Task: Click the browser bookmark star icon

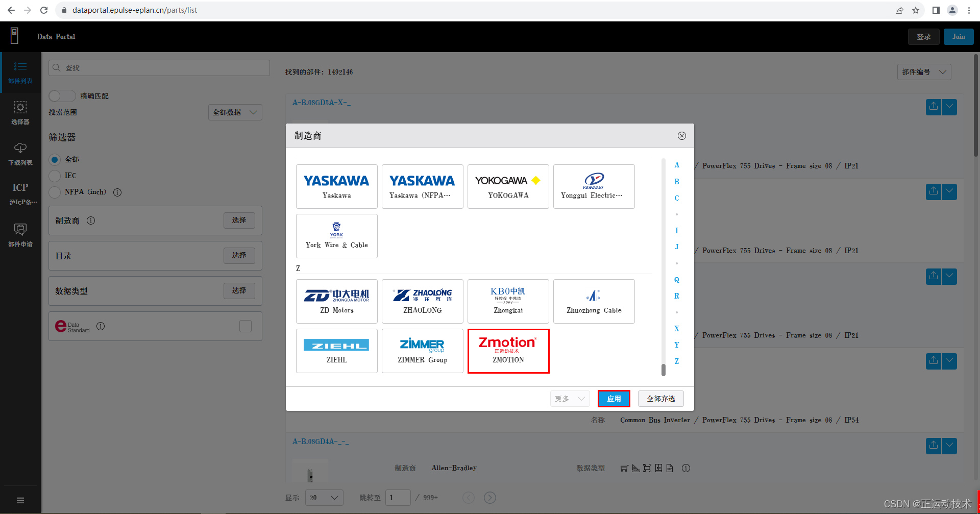Action: 916,10
